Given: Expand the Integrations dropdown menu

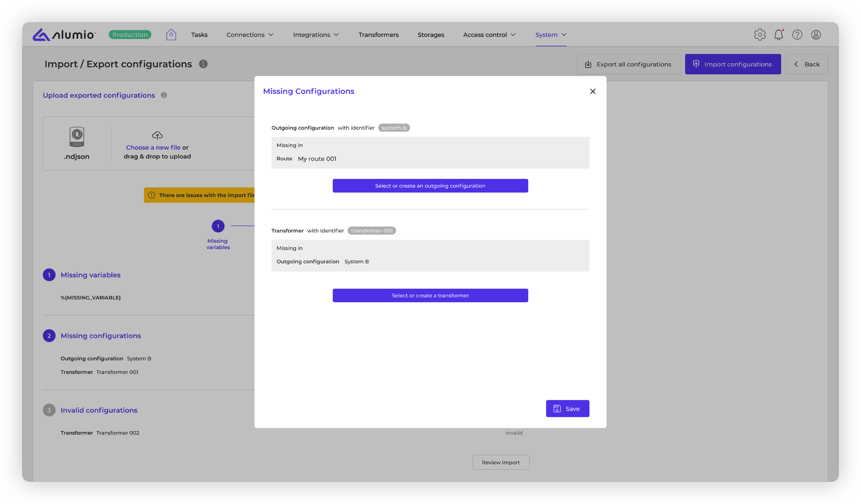Looking at the screenshot, I should tap(316, 35).
